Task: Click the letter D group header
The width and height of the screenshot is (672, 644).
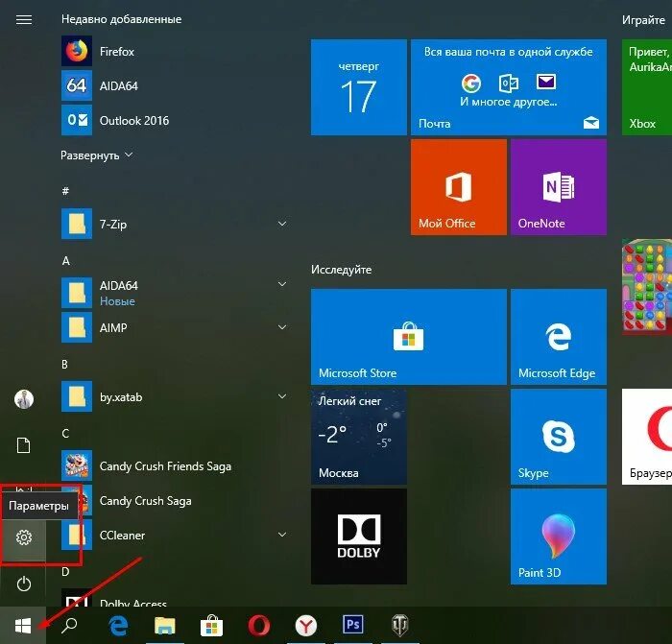Action: pos(65,572)
